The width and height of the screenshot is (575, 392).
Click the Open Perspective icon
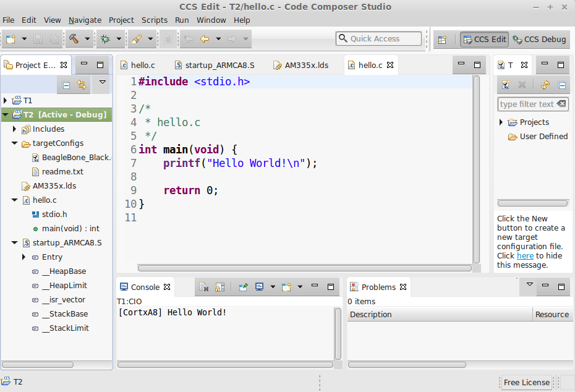443,39
